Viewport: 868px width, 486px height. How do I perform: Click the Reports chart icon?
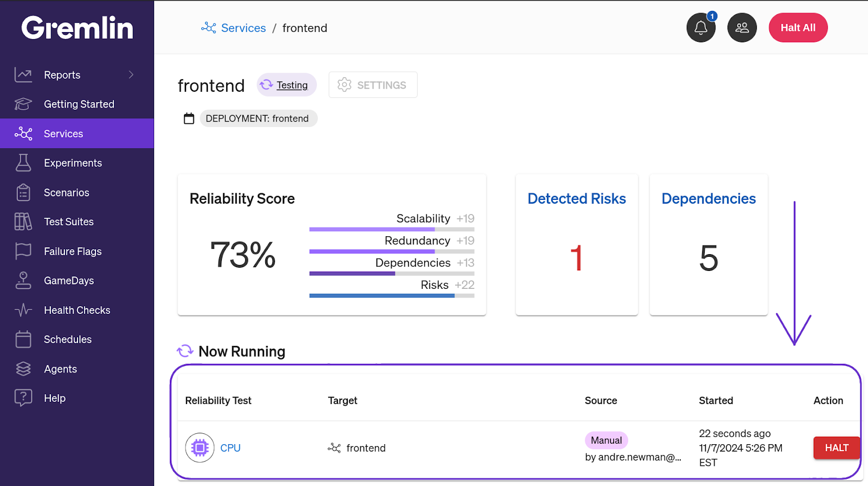pyautogui.click(x=23, y=75)
